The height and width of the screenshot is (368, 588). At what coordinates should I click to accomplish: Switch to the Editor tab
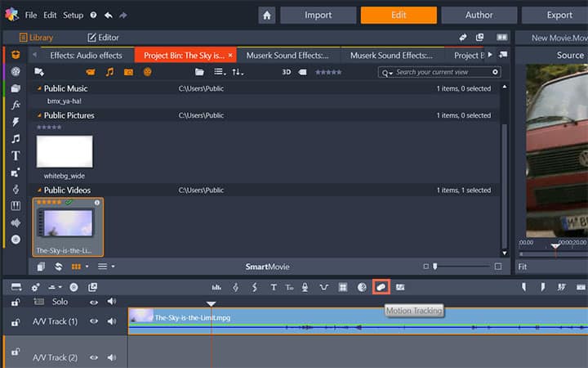coord(103,38)
